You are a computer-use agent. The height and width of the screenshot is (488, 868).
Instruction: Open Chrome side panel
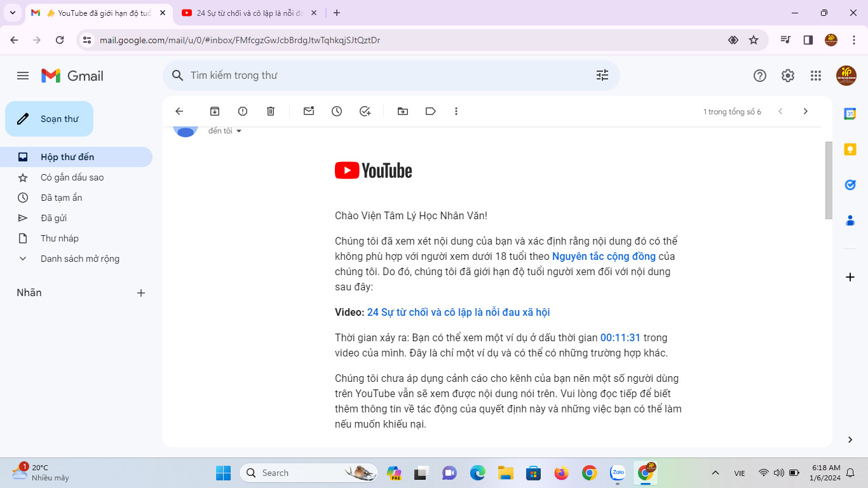808,40
